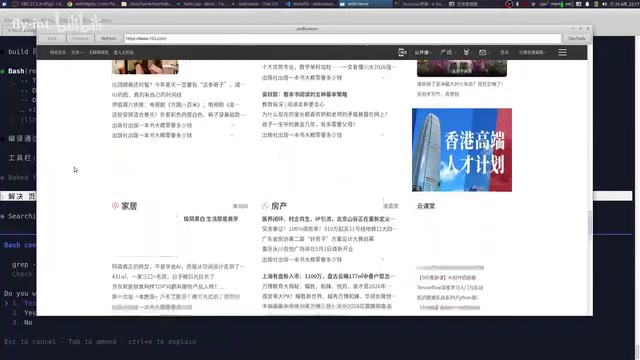This screenshot has height=360, width=640.
Task: Click the clock in the system tray
Action: coord(624,4)
